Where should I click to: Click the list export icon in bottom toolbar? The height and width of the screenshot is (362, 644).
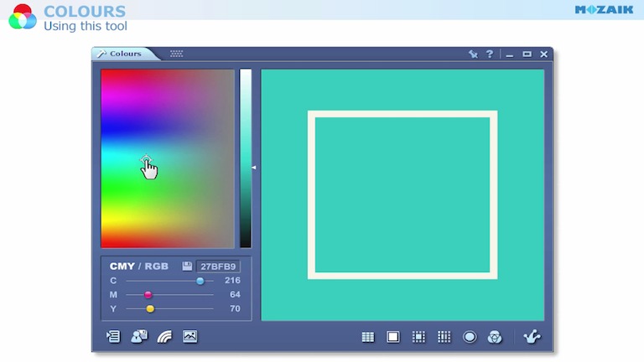pos(113,336)
